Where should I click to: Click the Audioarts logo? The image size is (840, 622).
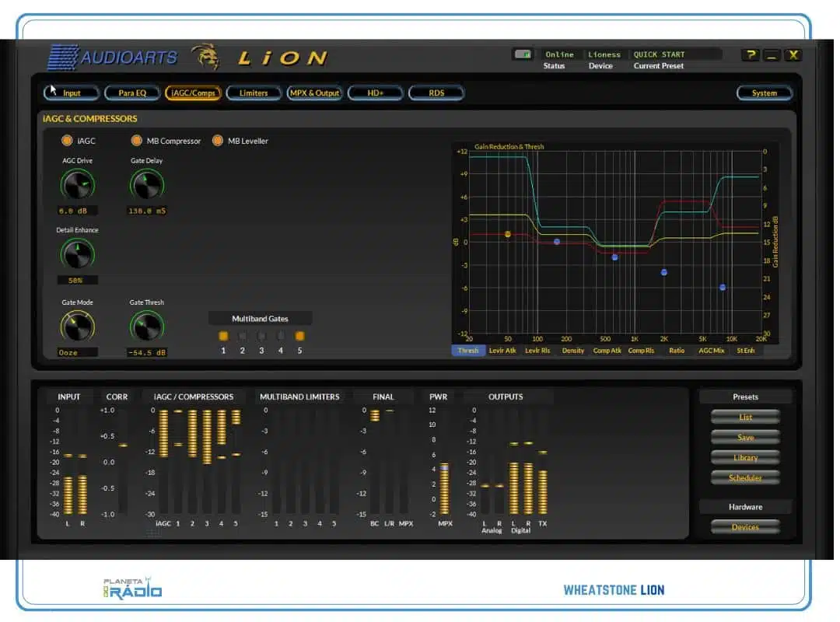pyautogui.click(x=113, y=58)
